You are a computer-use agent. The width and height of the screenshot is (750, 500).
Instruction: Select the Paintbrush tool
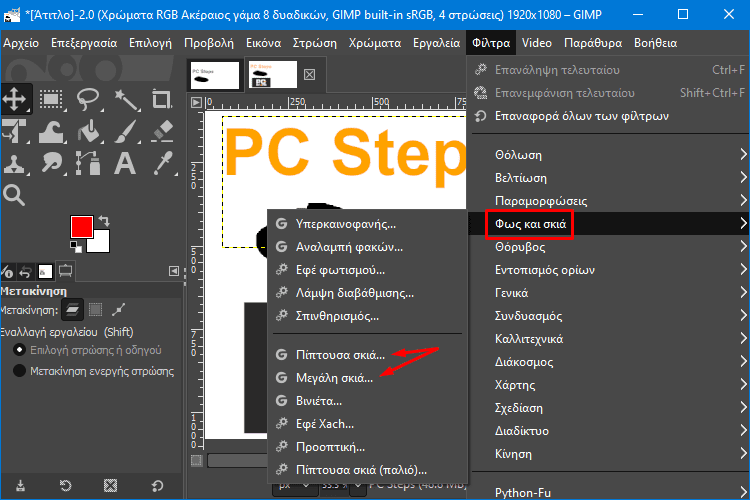[127, 131]
